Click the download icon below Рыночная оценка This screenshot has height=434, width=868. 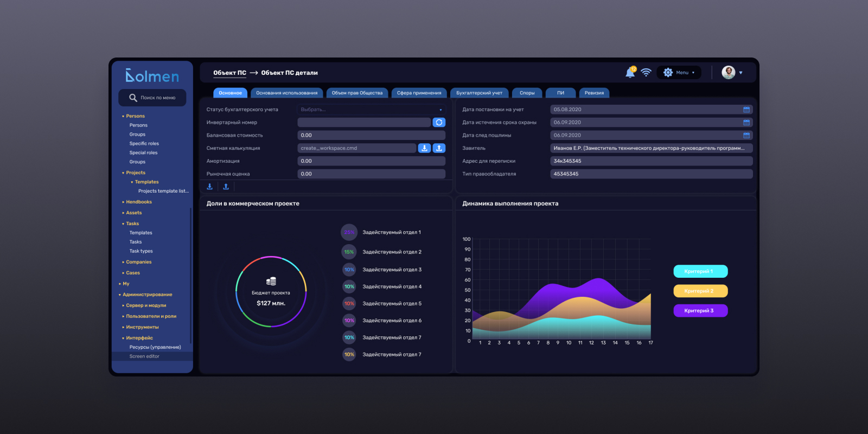pos(210,187)
